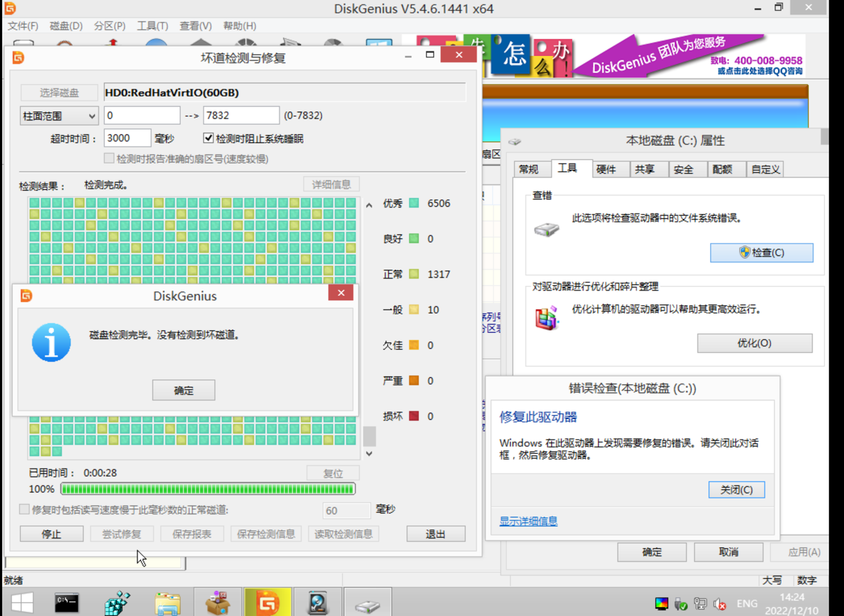Image resolution: width=844 pixels, height=616 pixels.
Task: Toggle the 检测时报告准确的扇区号 checkbox
Action: [109, 159]
